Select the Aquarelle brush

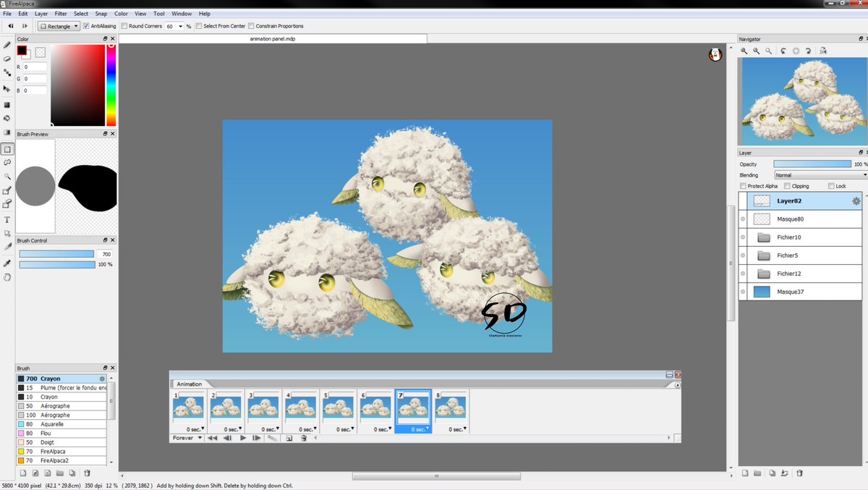point(61,424)
